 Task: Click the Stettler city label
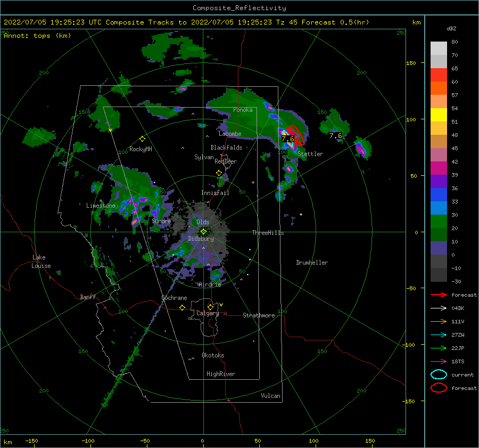310,154
